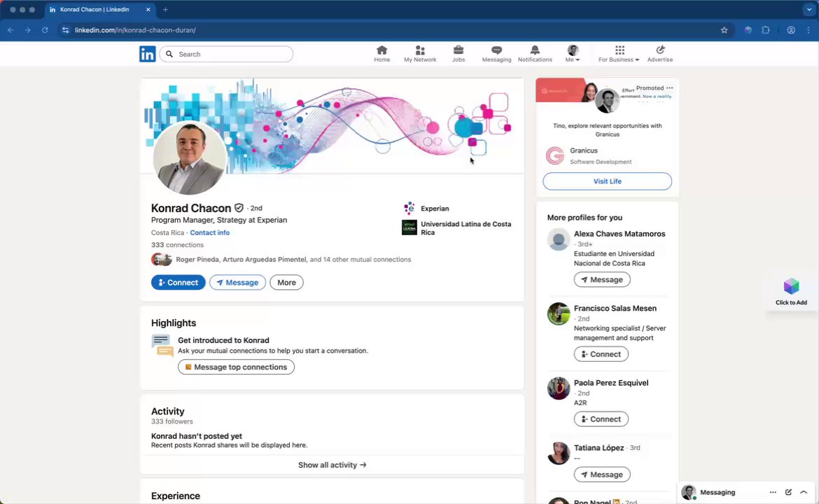
Task: Click the address bar URL
Action: (135, 30)
